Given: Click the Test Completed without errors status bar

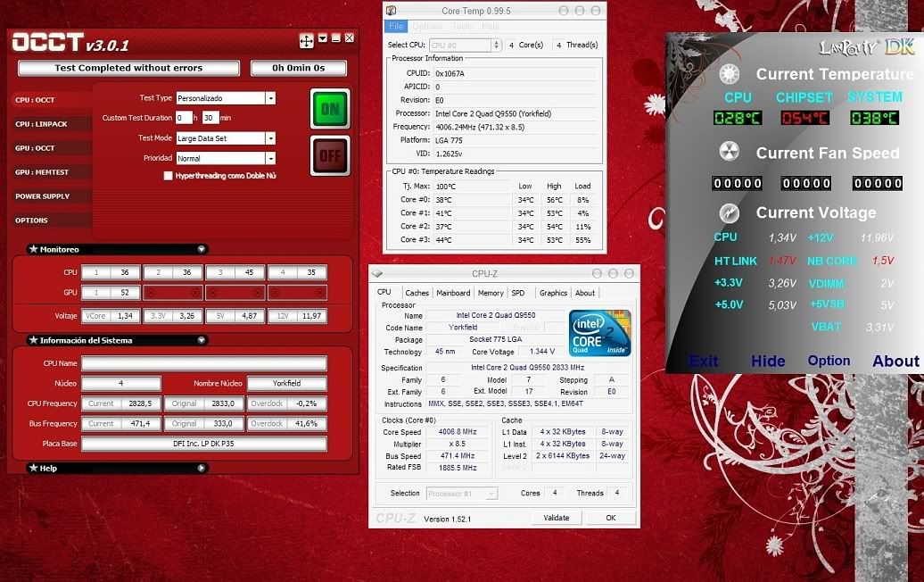Looking at the screenshot, I should point(128,69).
